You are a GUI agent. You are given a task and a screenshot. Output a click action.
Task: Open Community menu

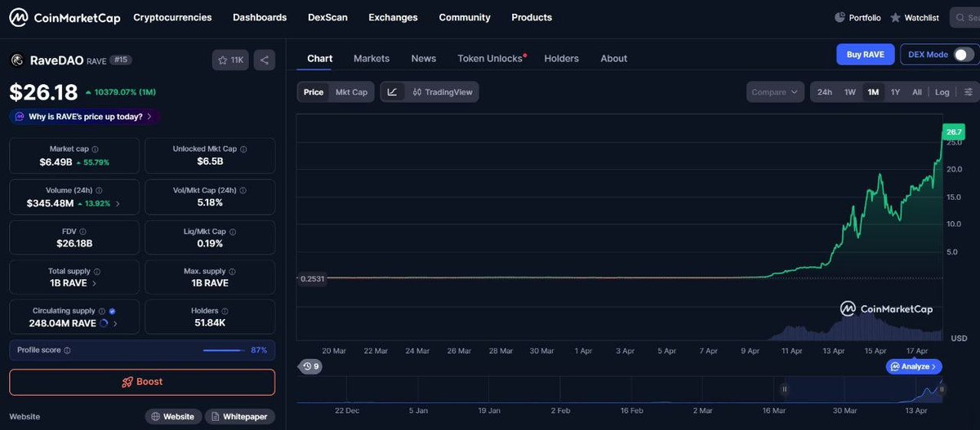465,17
